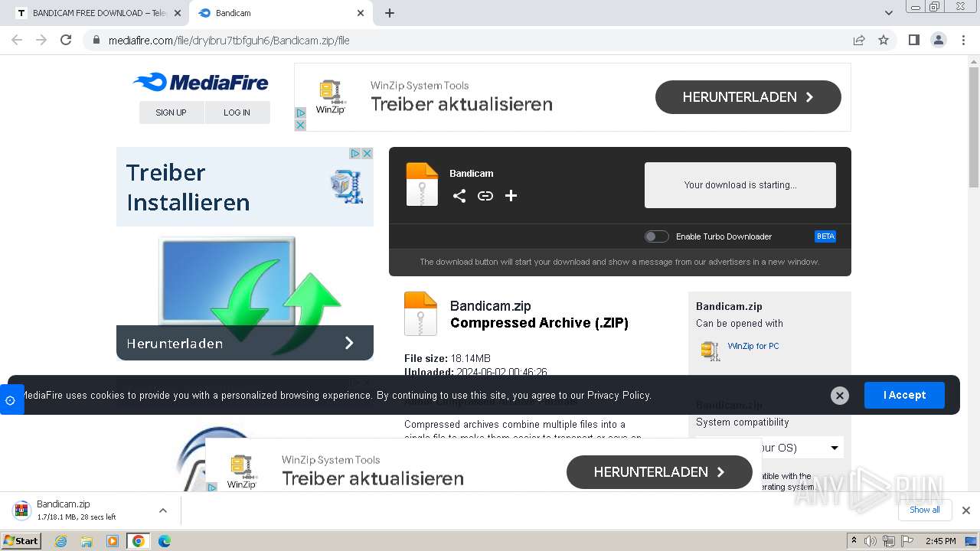980x551 pixels.
Task: Click the Your download is starting box
Action: click(x=740, y=184)
